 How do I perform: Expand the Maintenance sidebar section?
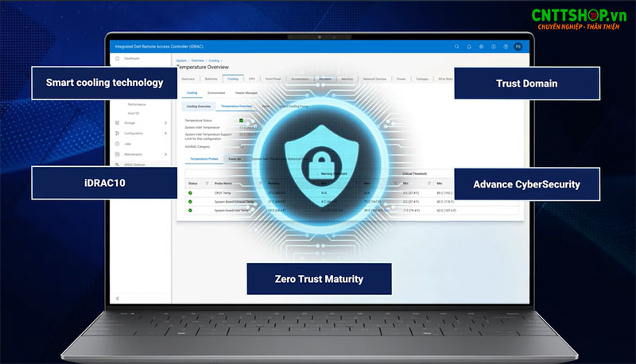(x=165, y=154)
